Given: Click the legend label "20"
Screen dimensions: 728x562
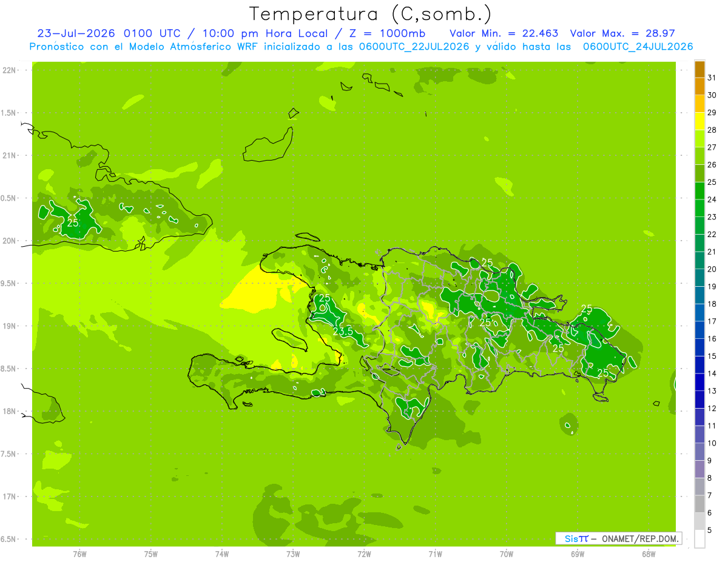Looking at the screenshot, I should pos(712,269).
